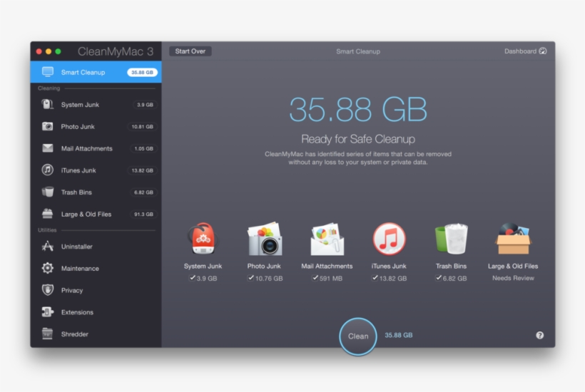The height and width of the screenshot is (392, 585).
Task: Click the CleanMyMac 3 title text
Action: pos(116,51)
